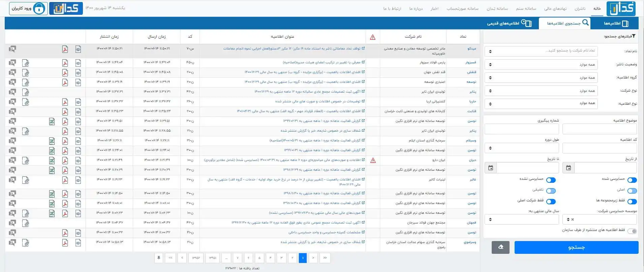Toggle the 'تلفیقی' switch
Viewport: 644px width, 272px height.
(x=551, y=191)
